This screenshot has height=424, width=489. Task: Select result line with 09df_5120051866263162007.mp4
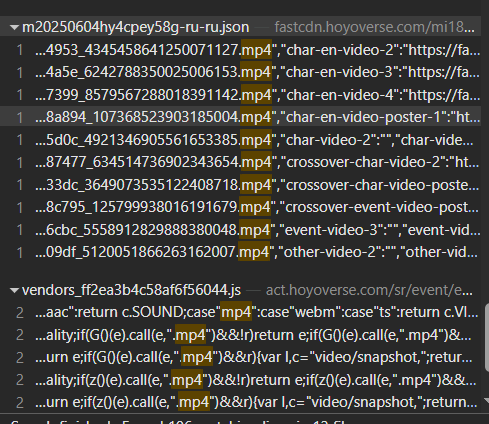[x=240, y=252]
